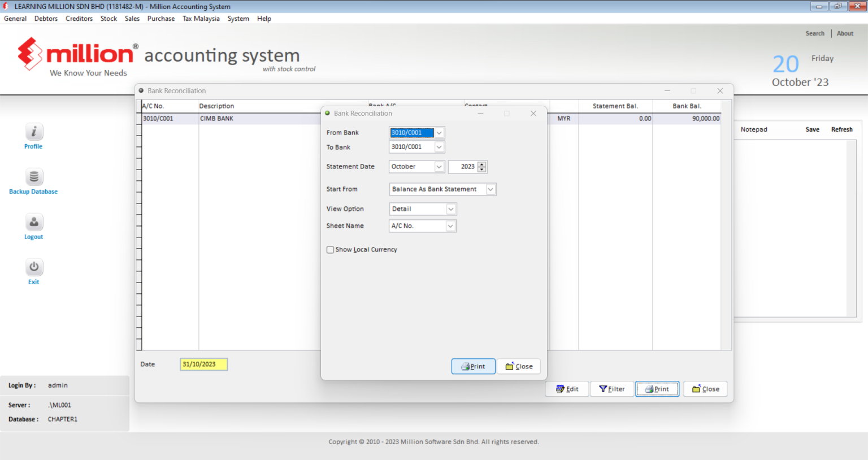This screenshot has width=868, height=460.
Task: Click the Date field showing 31/10/2023
Action: coord(203,364)
